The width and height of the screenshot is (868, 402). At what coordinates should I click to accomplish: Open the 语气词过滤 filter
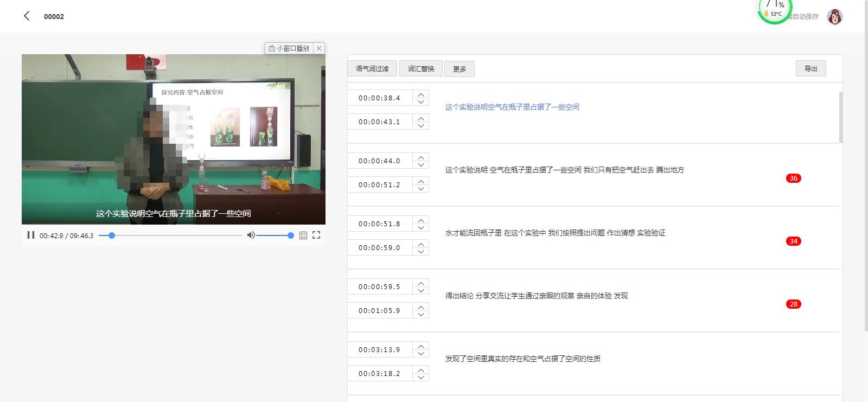pyautogui.click(x=372, y=68)
